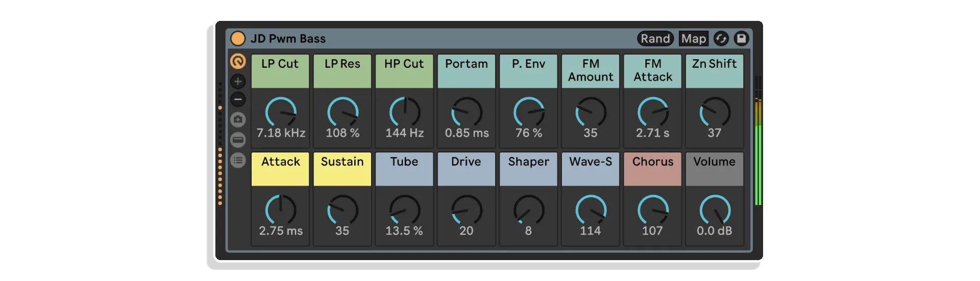Click the 2.71 s value
The image size is (980, 281).
click(653, 133)
